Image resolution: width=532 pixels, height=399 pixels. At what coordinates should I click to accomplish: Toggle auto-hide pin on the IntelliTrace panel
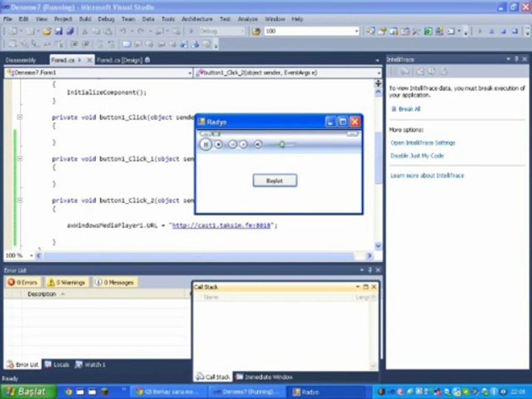click(516, 59)
